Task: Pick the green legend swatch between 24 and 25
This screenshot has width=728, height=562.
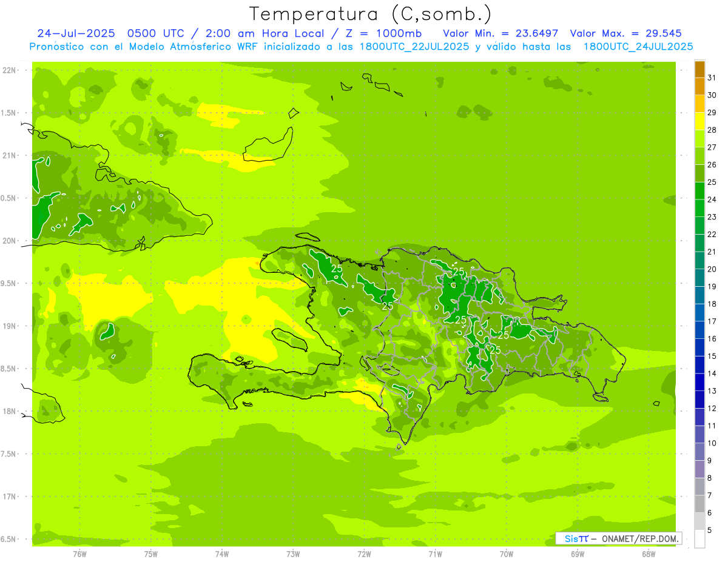Action: [x=699, y=191]
